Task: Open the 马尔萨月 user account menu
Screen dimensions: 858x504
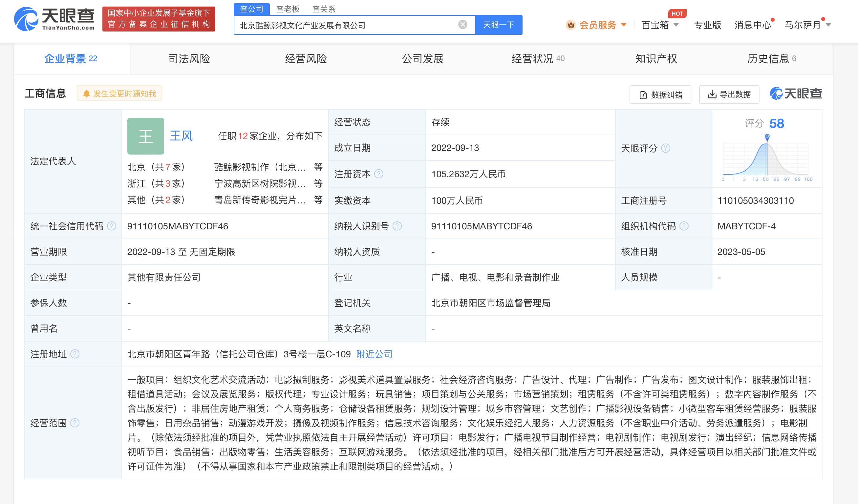Action: [807, 25]
